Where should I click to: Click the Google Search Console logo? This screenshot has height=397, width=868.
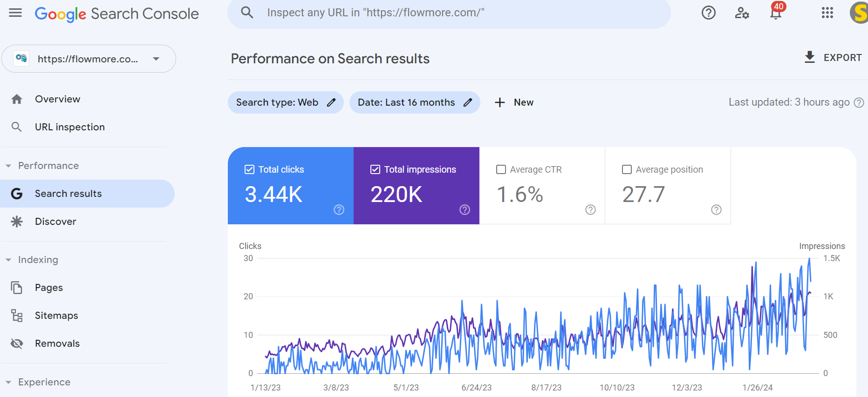pyautogui.click(x=117, y=14)
